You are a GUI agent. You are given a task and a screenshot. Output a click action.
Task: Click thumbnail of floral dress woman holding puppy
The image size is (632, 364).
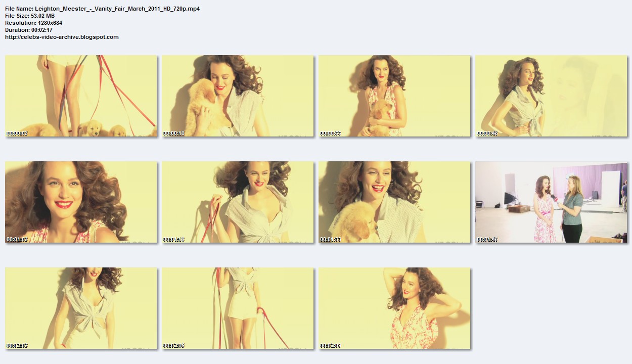[394, 96]
